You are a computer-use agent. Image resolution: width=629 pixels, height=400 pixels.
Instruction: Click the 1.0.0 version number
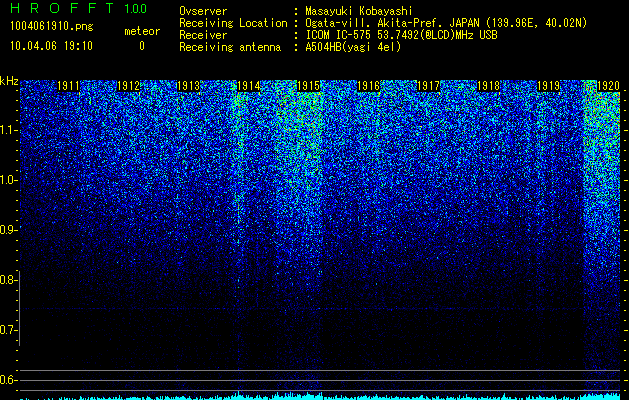[136, 9]
